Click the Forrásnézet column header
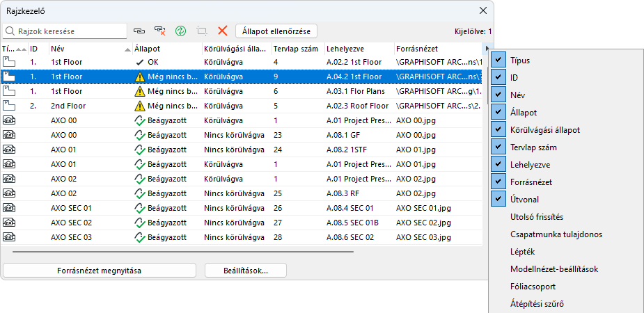 point(439,49)
